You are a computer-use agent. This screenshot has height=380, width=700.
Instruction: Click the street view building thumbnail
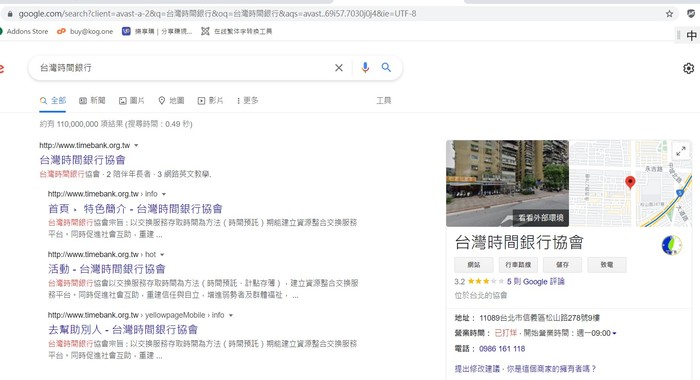point(507,183)
